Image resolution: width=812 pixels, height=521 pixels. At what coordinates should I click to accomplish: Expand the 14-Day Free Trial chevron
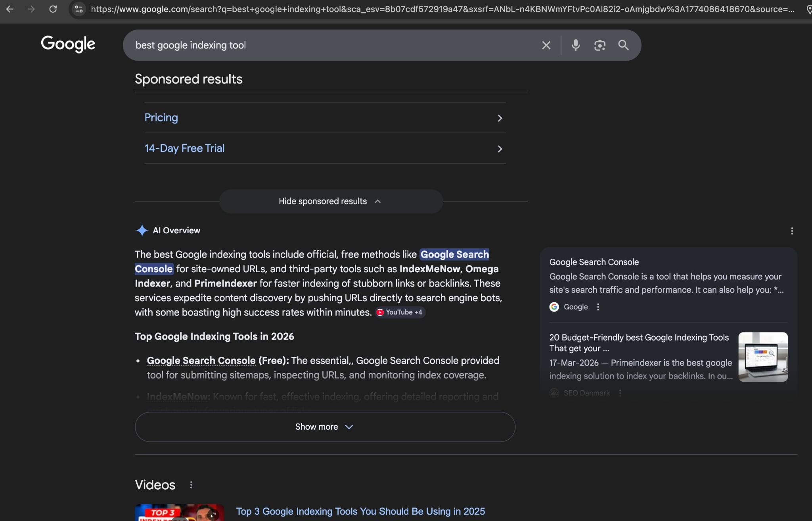click(x=500, y=149)
